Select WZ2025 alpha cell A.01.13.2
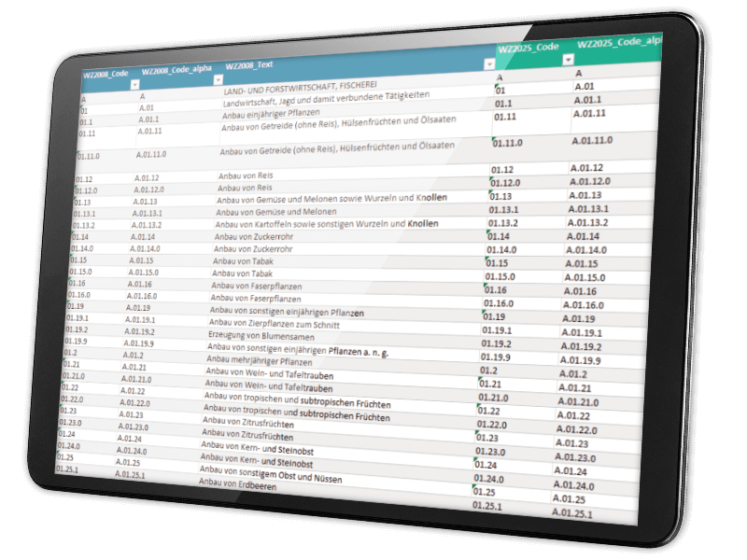Viewport: 747px width, 560px height. 588,222
